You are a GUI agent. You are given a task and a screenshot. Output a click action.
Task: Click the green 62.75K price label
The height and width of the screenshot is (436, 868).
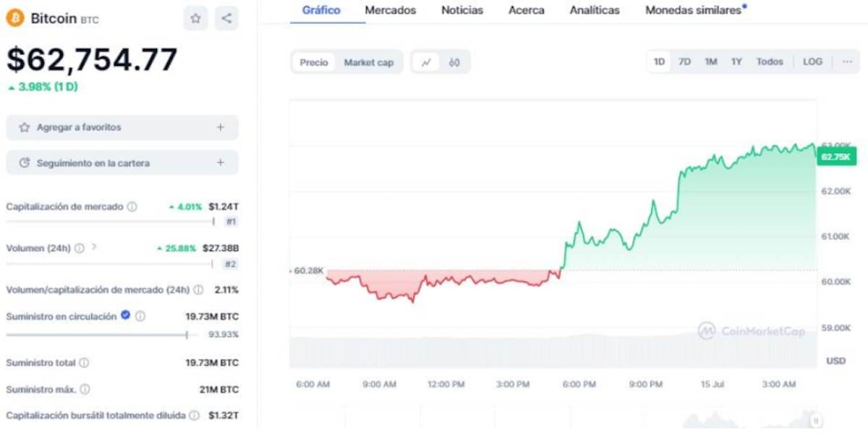[837, 156]
